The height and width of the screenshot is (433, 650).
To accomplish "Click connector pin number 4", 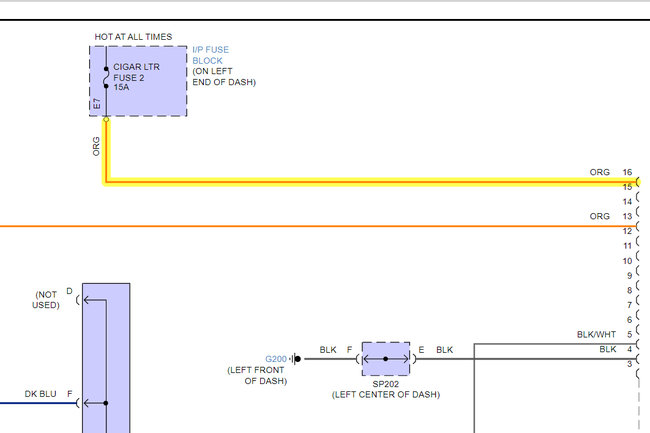I will 629,349.
